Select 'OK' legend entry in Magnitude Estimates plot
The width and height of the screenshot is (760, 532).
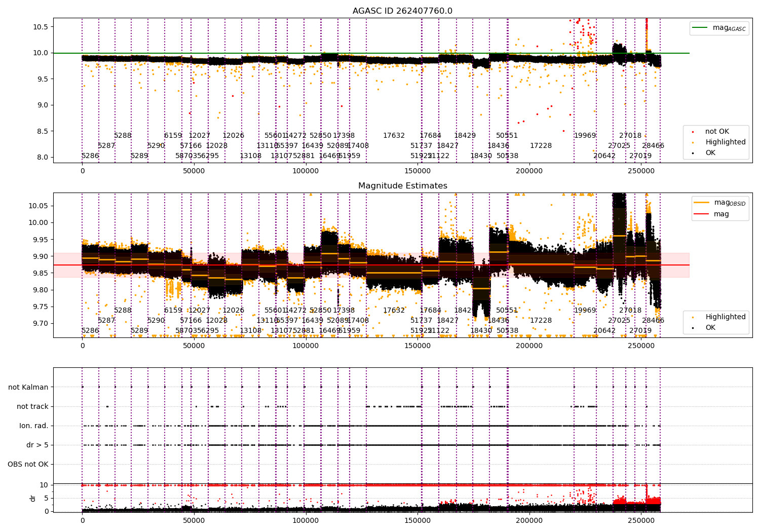(710, 328)
